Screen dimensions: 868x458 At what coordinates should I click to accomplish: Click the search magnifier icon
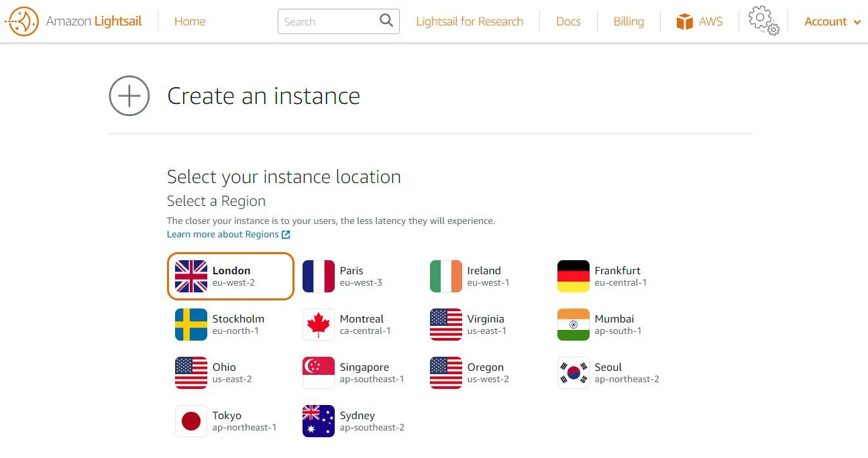tap(386, 21)
